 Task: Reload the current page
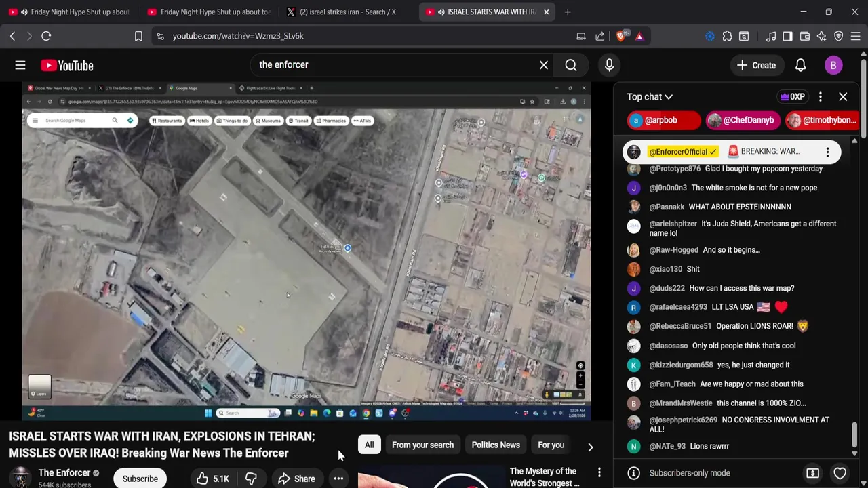coord(46,36)
